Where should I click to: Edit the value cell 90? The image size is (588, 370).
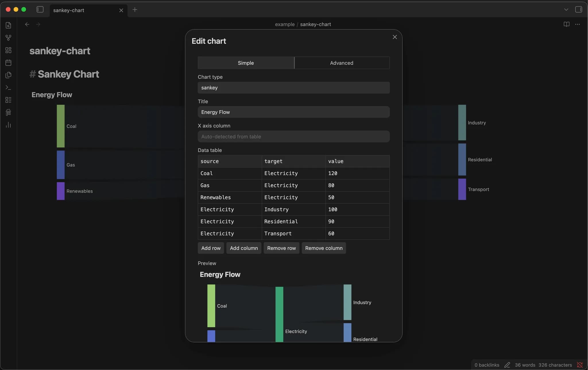click(x=357, y=222)
